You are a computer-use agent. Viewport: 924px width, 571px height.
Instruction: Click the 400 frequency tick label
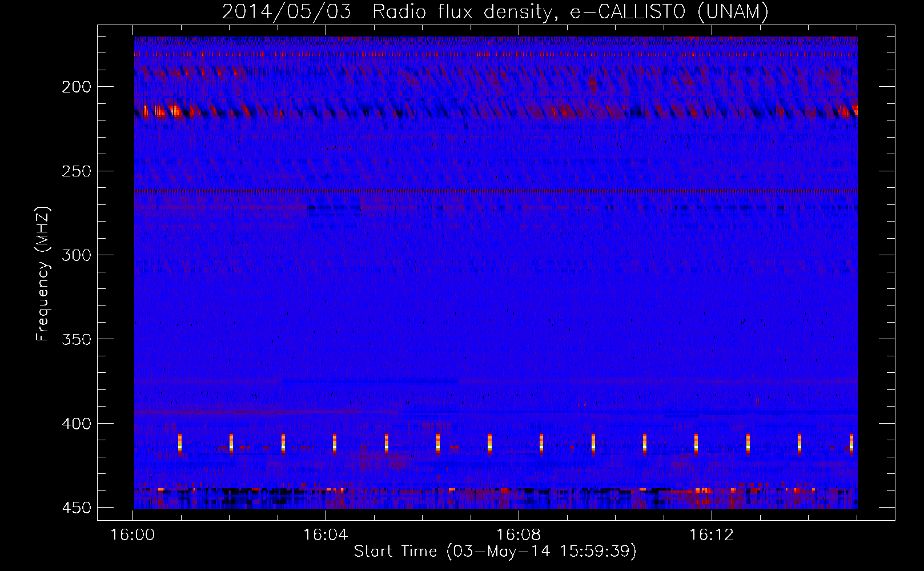(77, 424)
